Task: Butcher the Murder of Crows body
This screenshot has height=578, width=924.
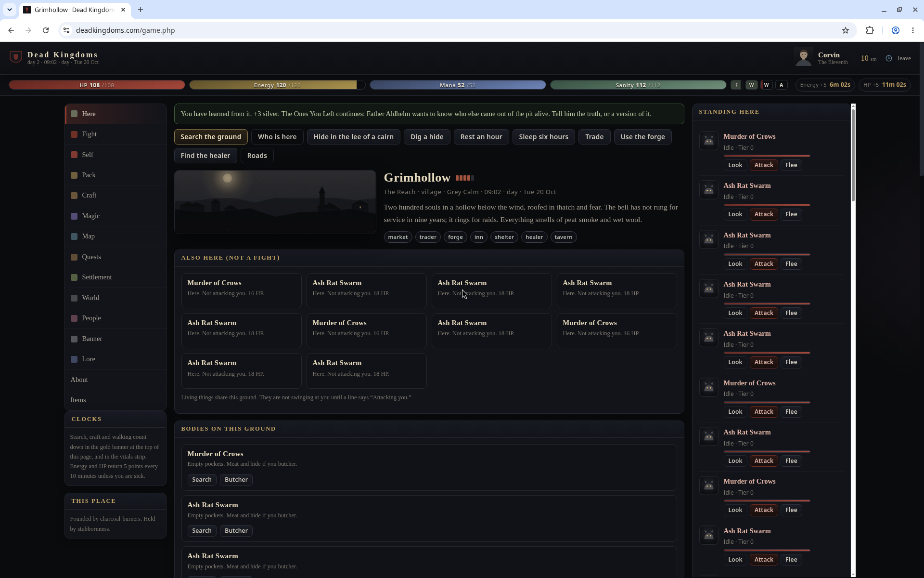Action: [x=236, y=480]
